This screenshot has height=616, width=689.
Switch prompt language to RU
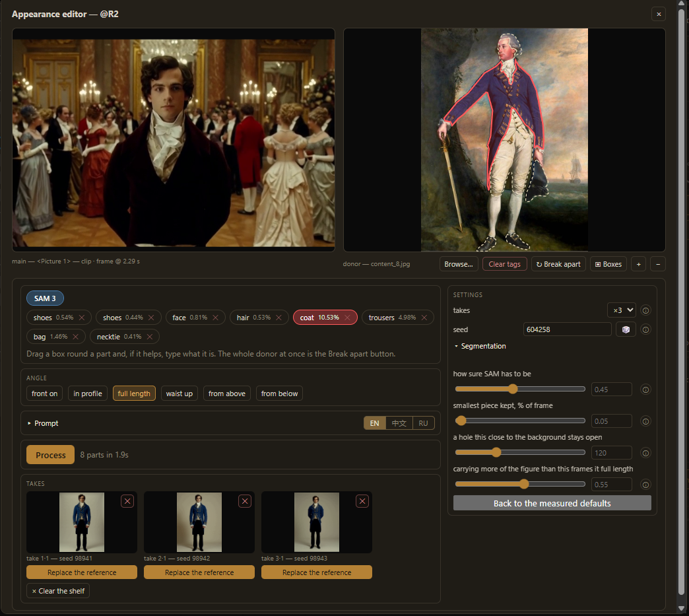(423, 423)
